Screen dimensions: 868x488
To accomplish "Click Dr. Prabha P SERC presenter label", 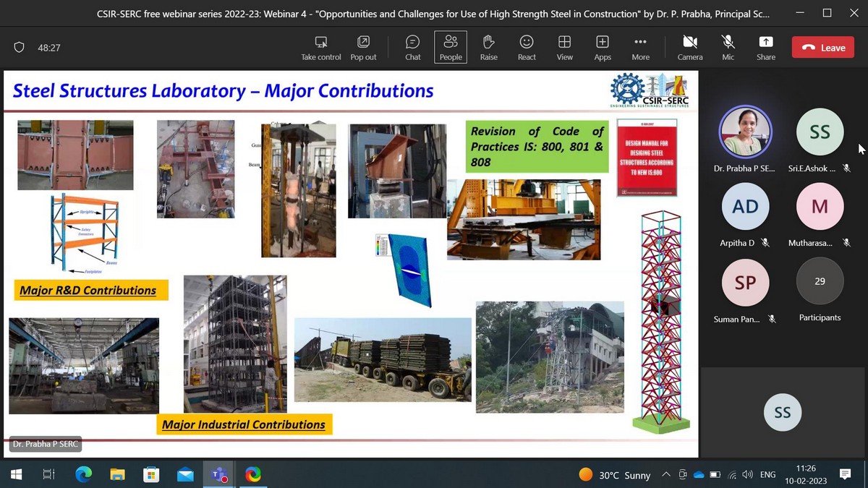I will 45,444.
